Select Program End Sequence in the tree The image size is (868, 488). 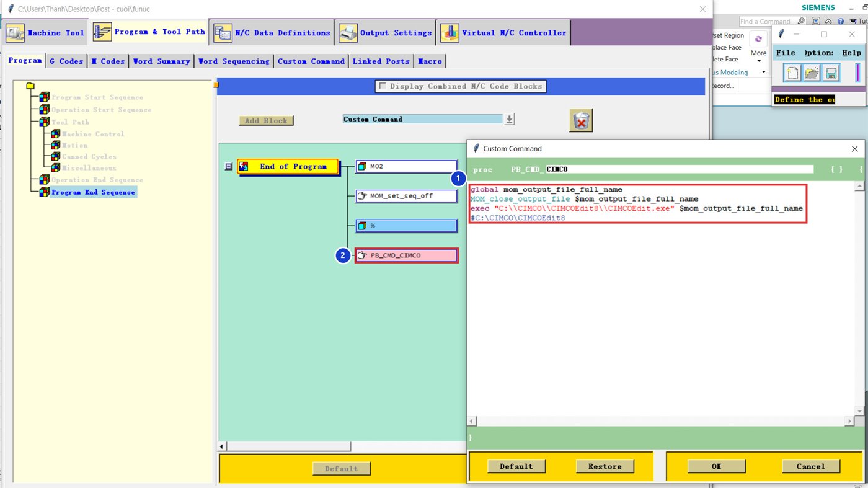(x=93, y=192)
